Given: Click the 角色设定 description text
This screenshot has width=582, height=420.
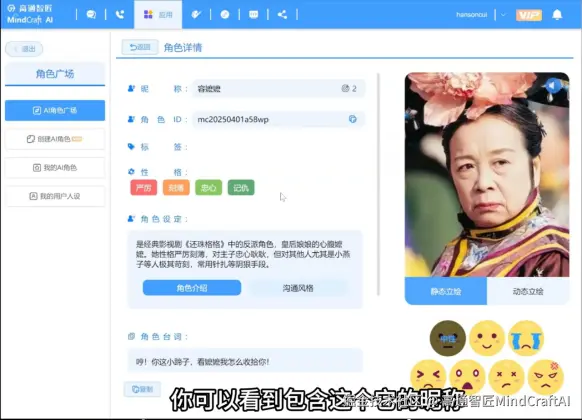Looking at the screenshot, I should 243,254.
